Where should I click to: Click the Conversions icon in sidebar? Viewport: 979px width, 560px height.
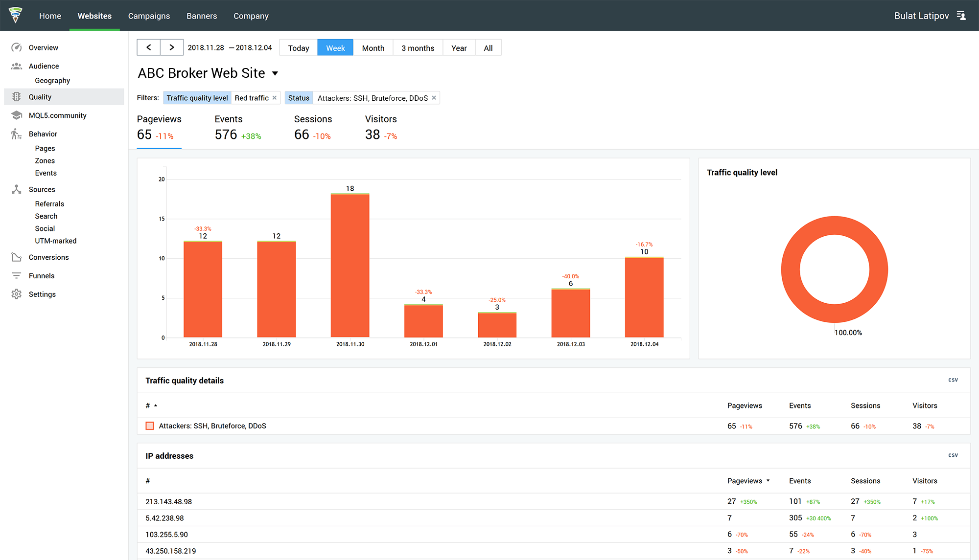tap(16, 257)
